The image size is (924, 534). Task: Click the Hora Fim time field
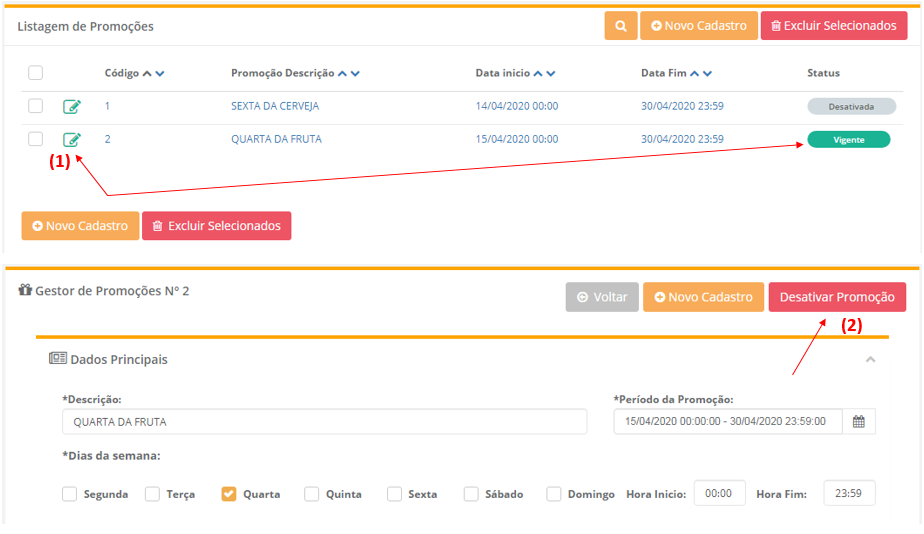click(849, 493)
